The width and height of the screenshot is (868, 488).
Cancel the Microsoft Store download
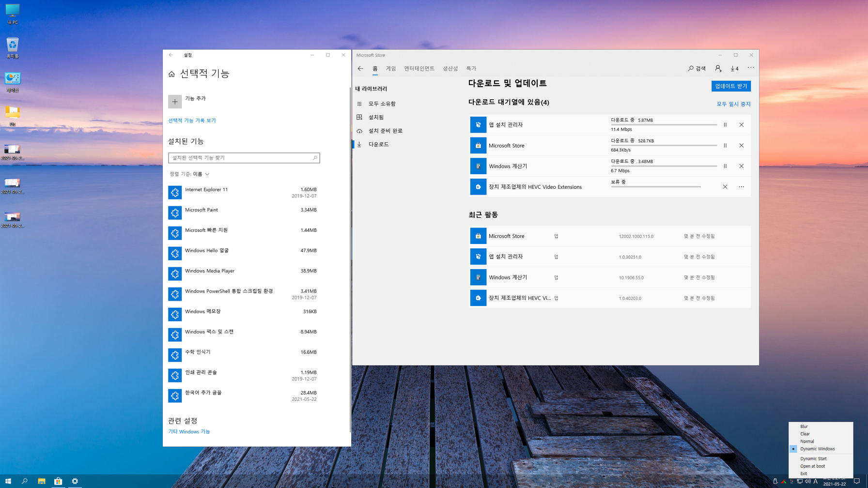pos(741,146)
